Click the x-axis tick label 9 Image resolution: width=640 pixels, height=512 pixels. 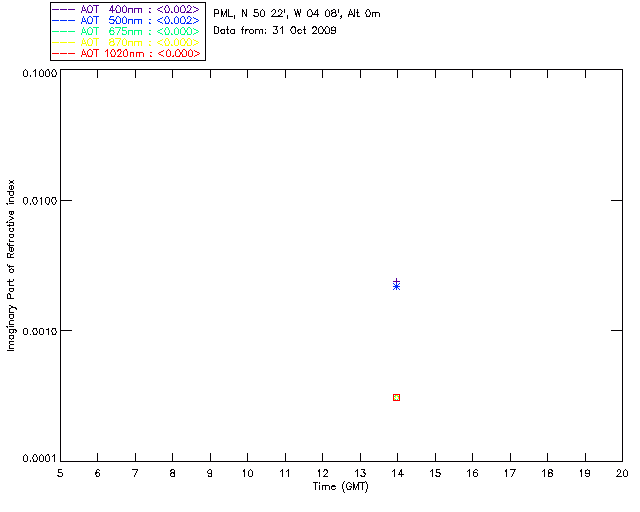point(210,473)
